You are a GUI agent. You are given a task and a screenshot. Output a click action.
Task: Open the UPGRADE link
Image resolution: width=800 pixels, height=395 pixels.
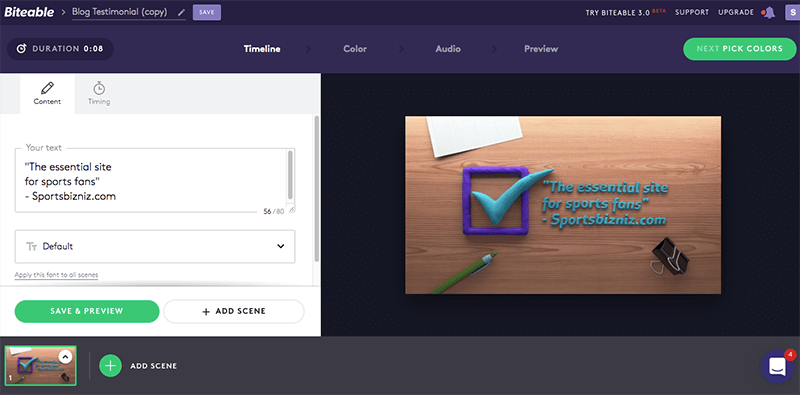click(736, 12)
